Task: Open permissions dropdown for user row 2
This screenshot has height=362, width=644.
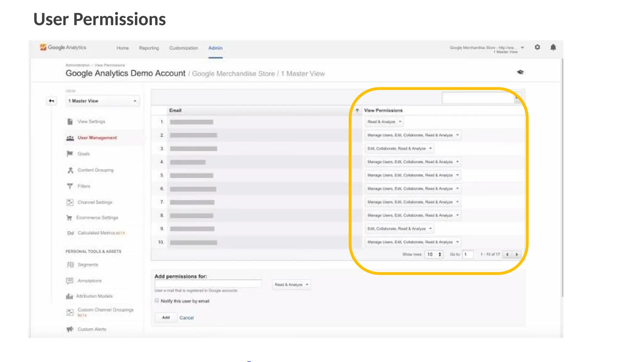Action: [413, 135]
